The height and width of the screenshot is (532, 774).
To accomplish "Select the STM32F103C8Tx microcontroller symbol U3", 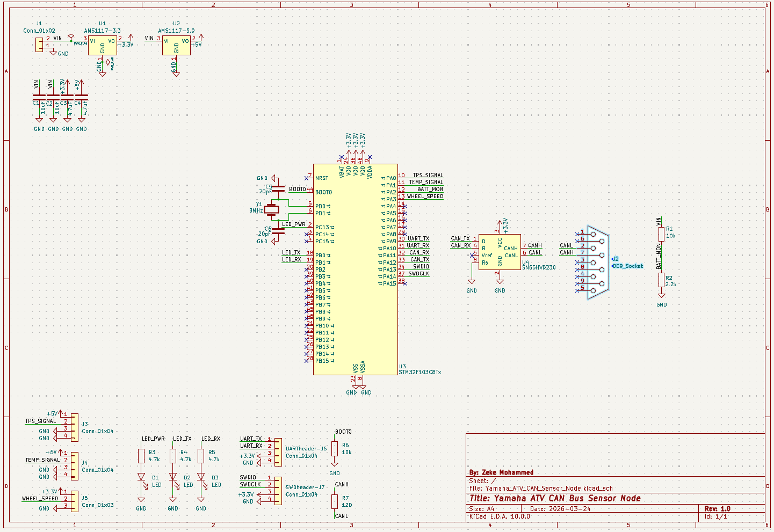I will pos(355,268).
